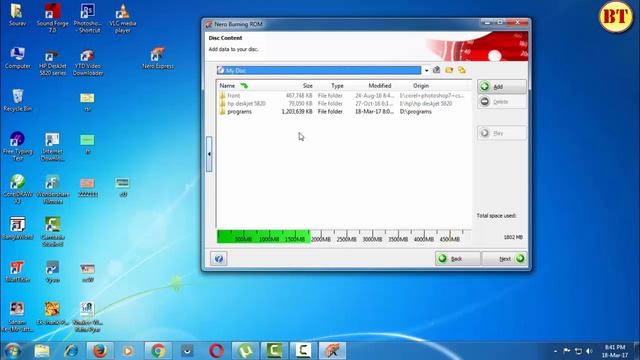
Task: Open Internet Download Manager desktop shortcut
Action: (52, 147)
